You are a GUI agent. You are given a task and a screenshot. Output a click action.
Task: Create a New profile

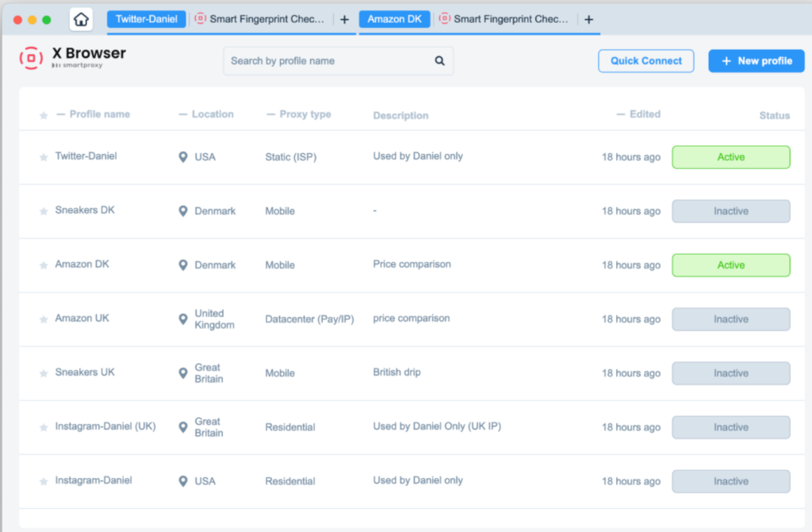point(756,60)
